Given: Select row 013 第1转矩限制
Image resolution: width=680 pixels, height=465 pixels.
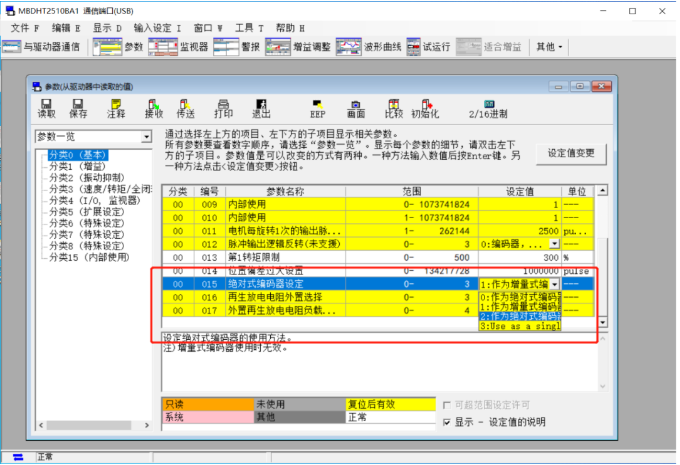Looking at the screenshot, I should 378,258.
